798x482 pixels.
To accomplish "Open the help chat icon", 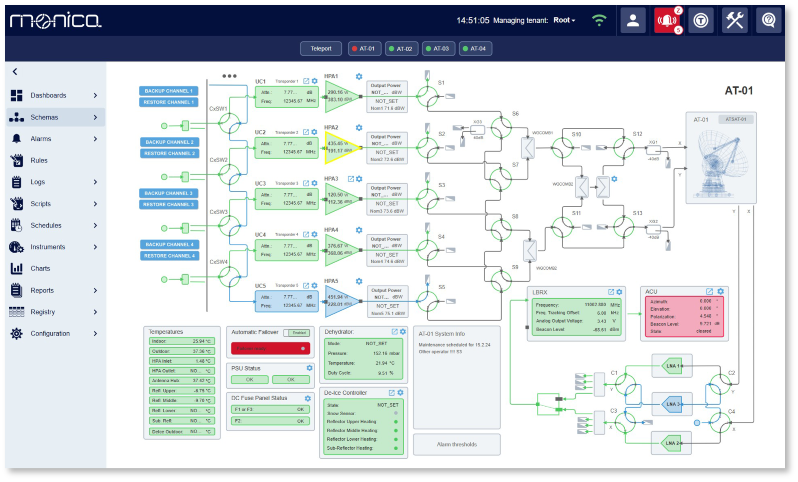I will pyautogui.click(x=768, y=20).
